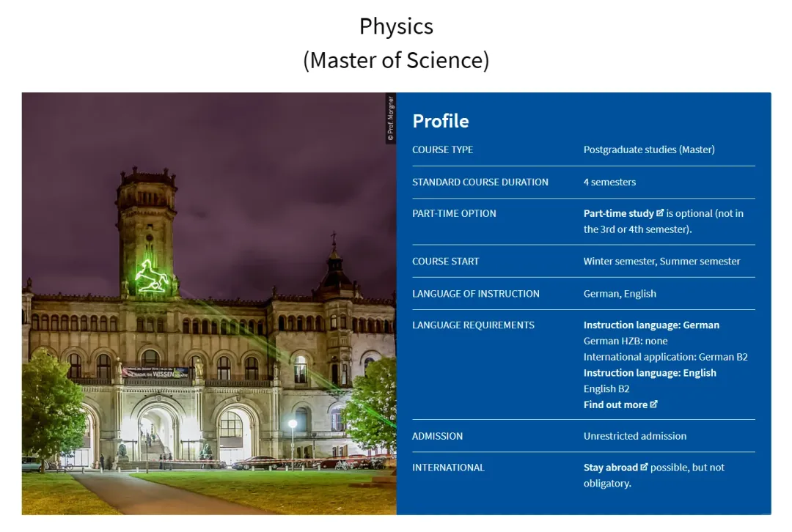Follow the Stay abroad link
The image size is (792, 532).
(x=610, y=468)
